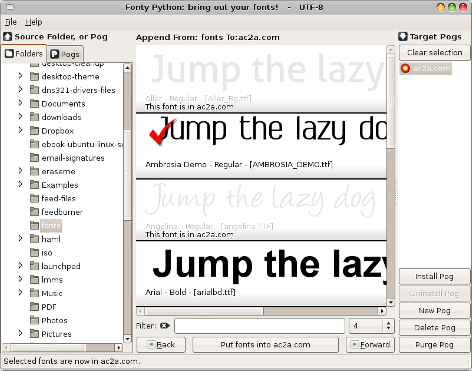
Task: Go Forward to next font page
Action: pyautogui.click(x=370, y=345)
